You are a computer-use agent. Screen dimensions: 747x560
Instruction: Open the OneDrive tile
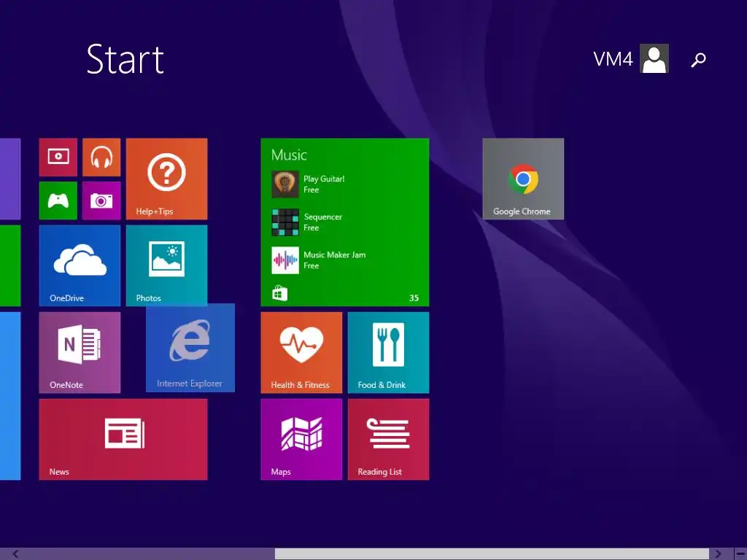point(80,265)
